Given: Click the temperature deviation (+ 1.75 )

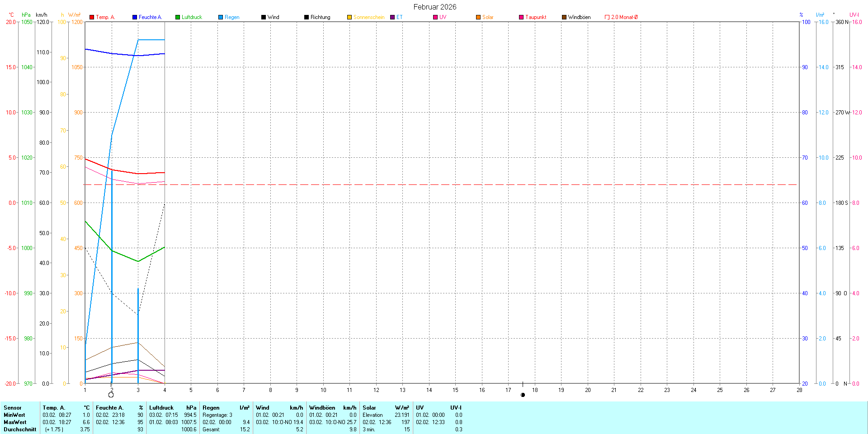Looking at the screenshot, I should pos(54,429).
